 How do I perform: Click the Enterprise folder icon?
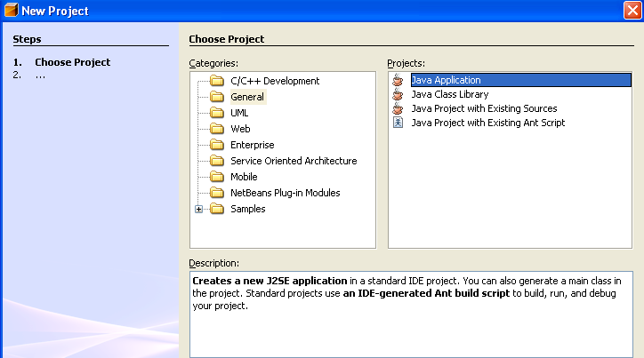(x=217, y=145)
